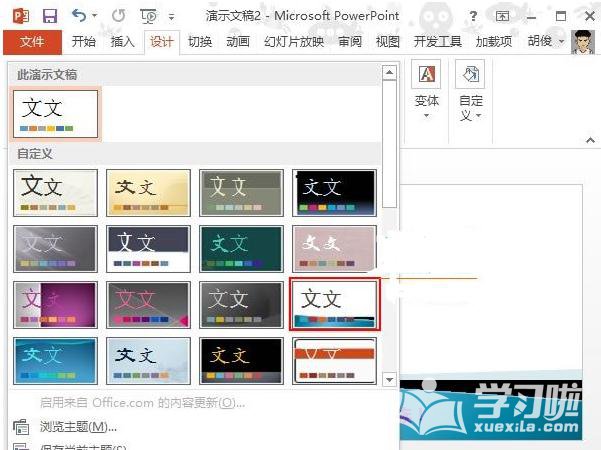Apply the dusty pink theme thumbnail
The image size is (601, 450).
pos(334,249)
